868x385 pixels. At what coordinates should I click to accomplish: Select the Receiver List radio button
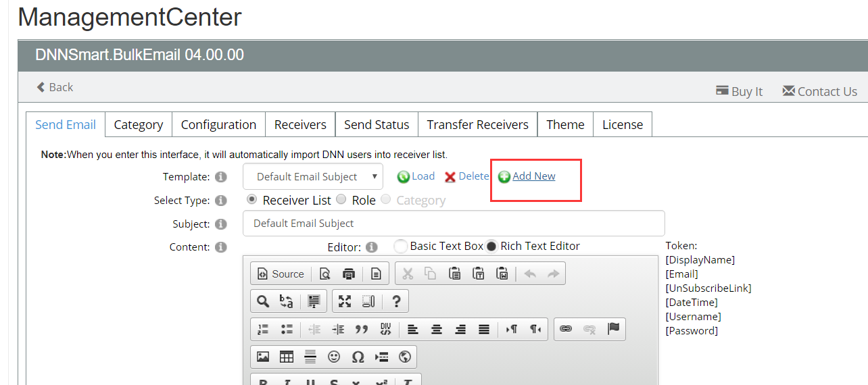(252, 199)
